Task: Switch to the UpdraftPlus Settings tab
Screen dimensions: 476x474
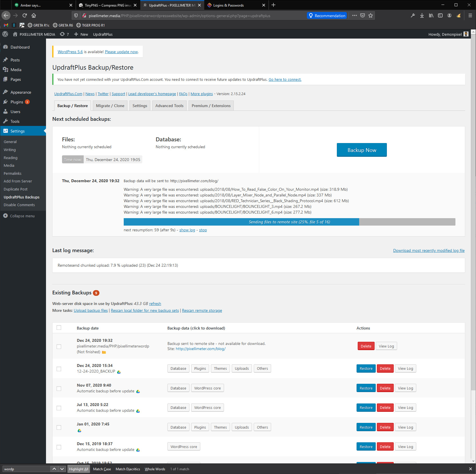Action: pyautogui.click(x=140, y=106)
